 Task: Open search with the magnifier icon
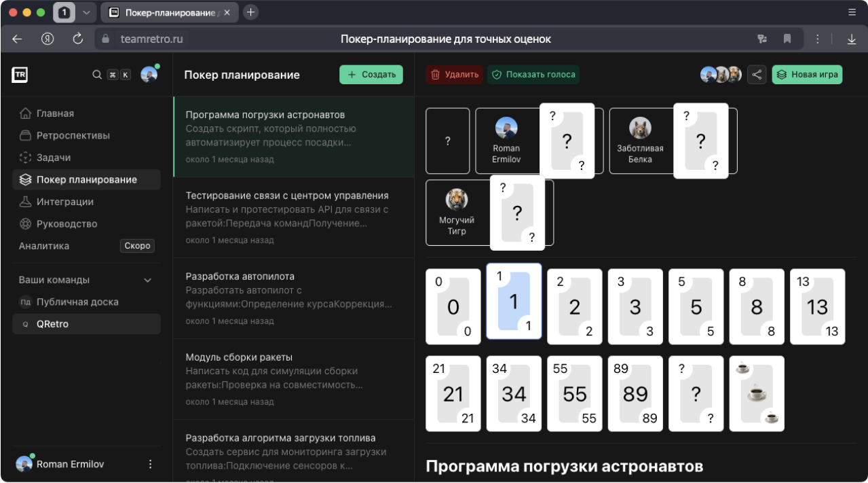click(x=97, y=75)
